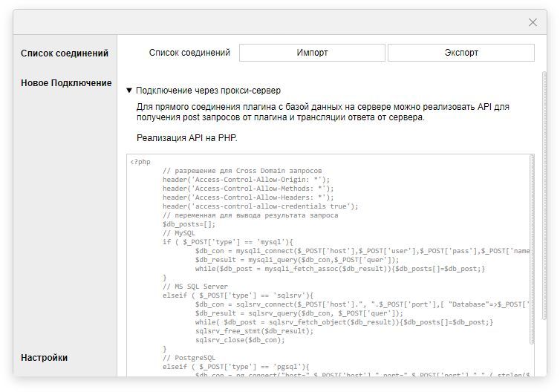Click the '// MS SQL Server' comment line

coord(196,287)
